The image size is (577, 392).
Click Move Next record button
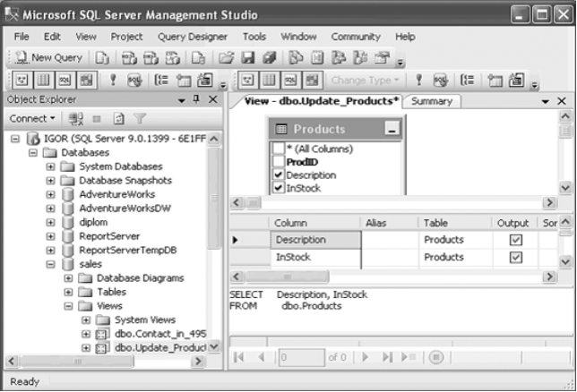click(x=366, y=357)
